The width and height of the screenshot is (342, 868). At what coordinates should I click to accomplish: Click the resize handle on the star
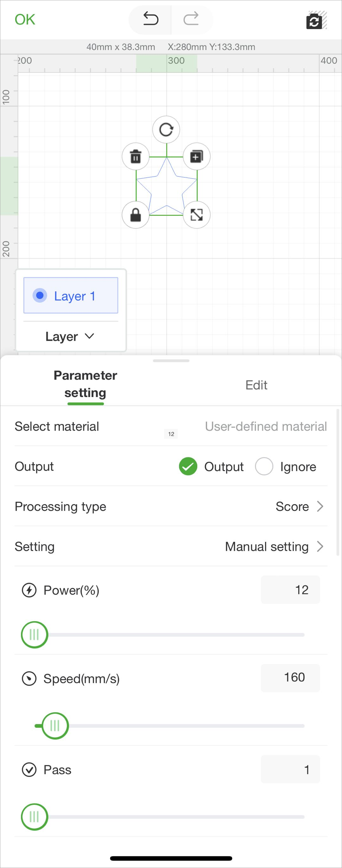click(197, 215)
